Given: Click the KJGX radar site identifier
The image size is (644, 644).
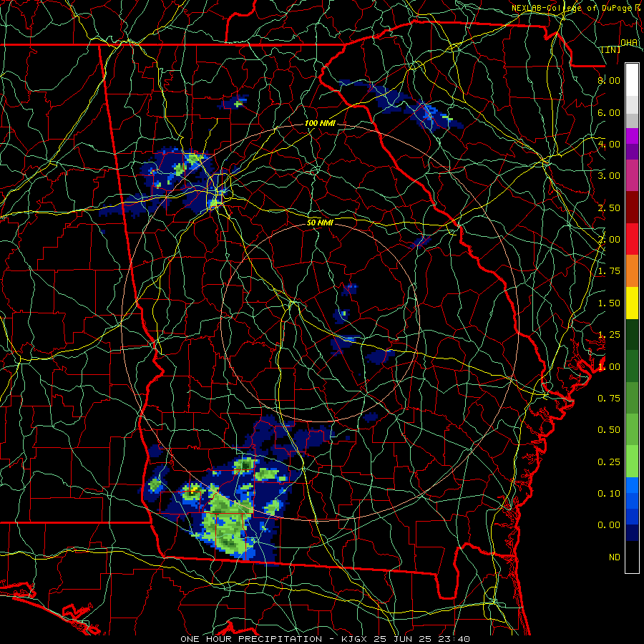Looking at the screenshot, I should click(354, 639).
